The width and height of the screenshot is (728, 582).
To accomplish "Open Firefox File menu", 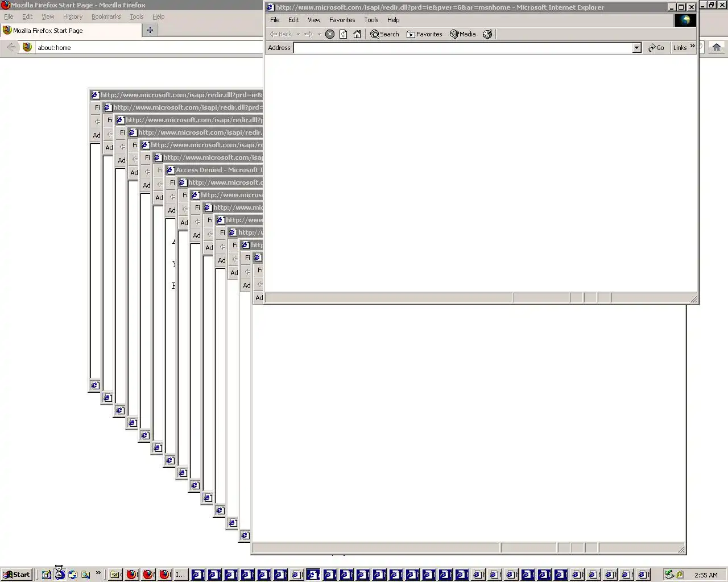I will 9,16.
